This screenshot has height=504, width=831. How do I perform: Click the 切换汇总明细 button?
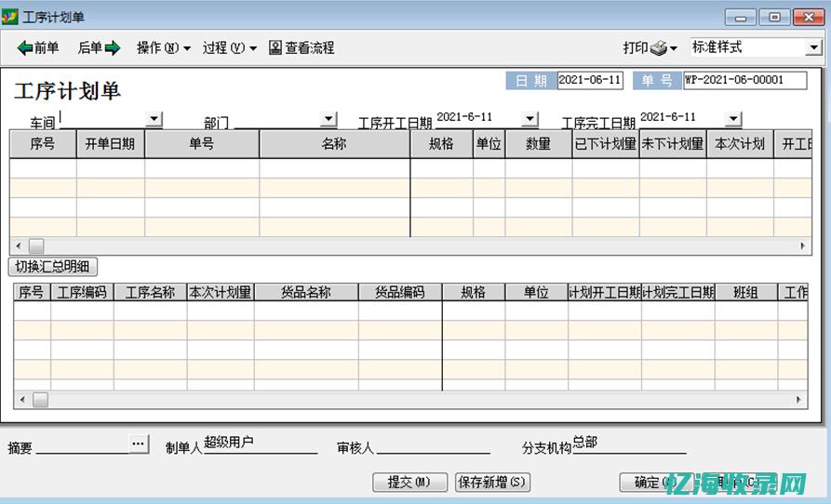click(53, 266)
